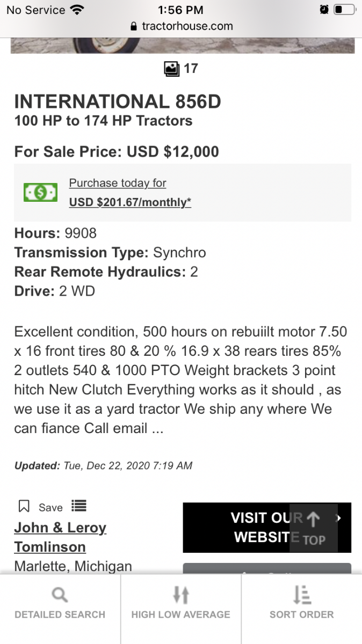
Task: Click the green dollar bill financing icon
Action: (40, 192)
